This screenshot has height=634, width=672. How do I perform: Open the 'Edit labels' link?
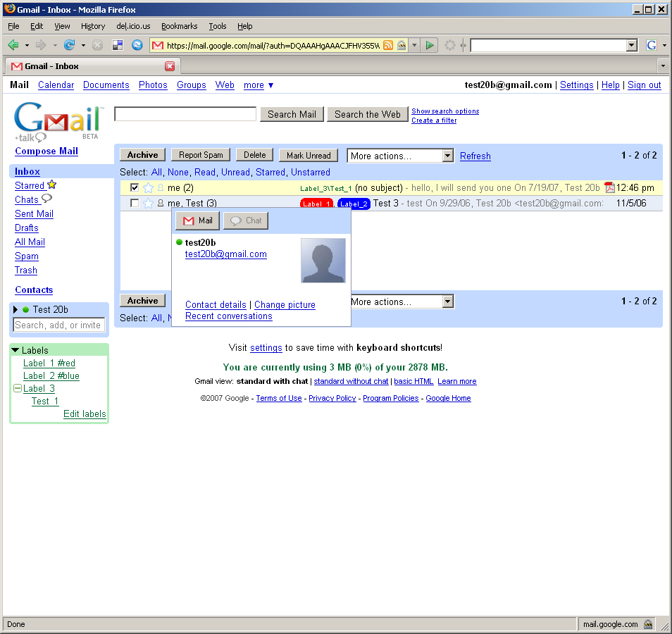point(85,414)
